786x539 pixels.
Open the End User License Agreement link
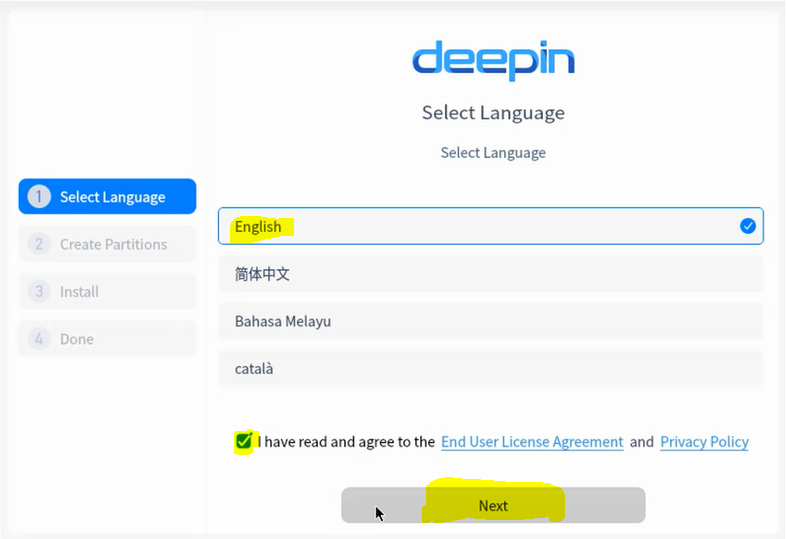click(532, 442)
